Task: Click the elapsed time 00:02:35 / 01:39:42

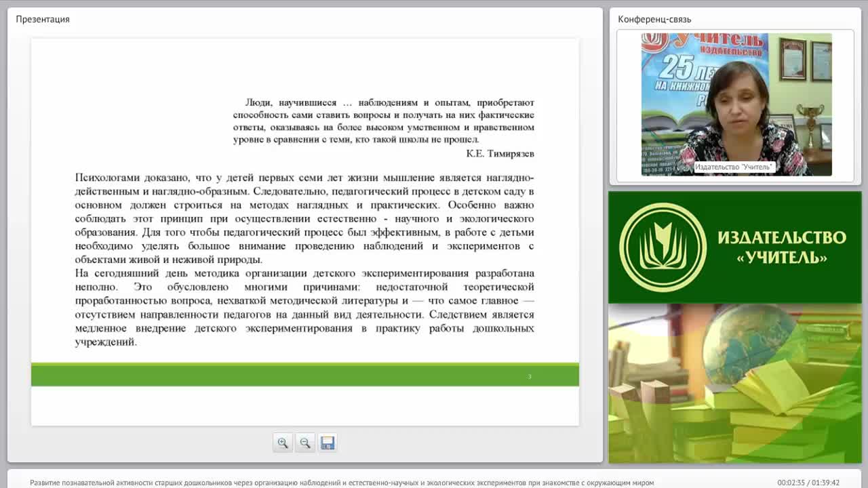Action: pyautogui.click(x=808, y=483)
